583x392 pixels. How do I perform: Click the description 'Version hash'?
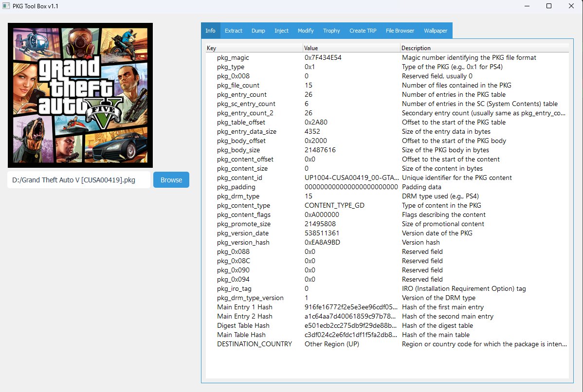[421, 242]
